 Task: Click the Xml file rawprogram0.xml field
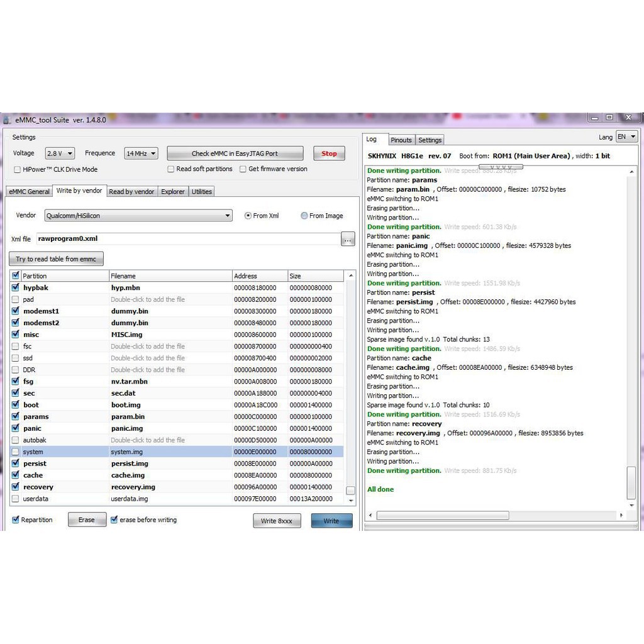[x=187, y=239]
